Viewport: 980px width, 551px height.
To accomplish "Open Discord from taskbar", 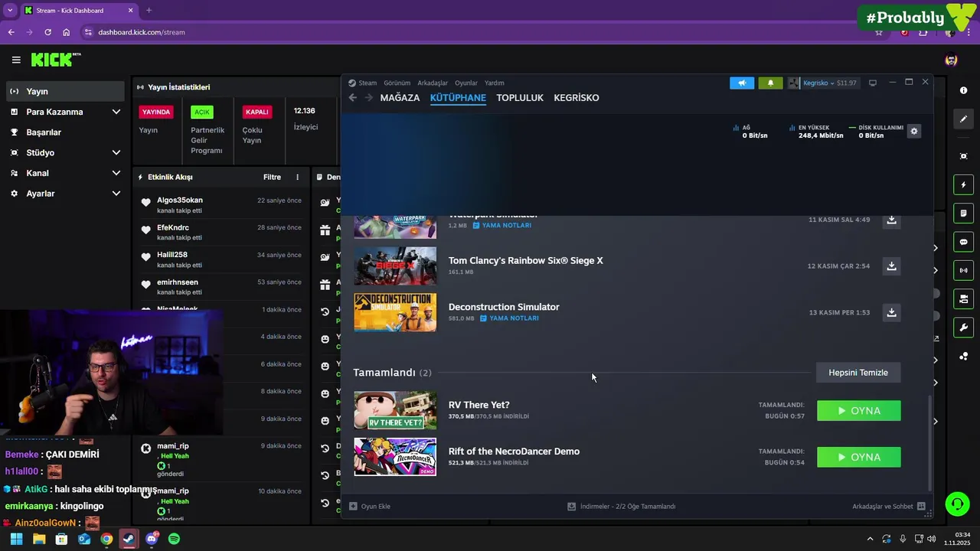I will [x=151, y=539].
